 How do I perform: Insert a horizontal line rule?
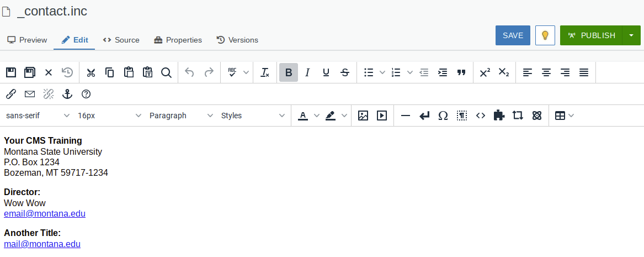406,116
